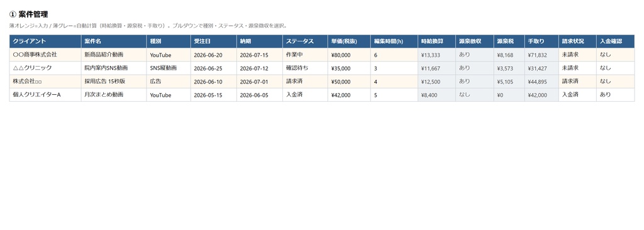Click the 広告 type cell
Viewport: 644px width, 230px height.
tap(169, 81)
